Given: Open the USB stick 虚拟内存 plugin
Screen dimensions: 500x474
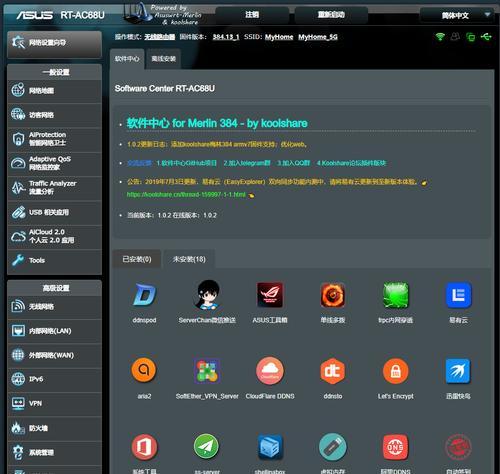Looking at the screenshot, I should pos(333,447).
